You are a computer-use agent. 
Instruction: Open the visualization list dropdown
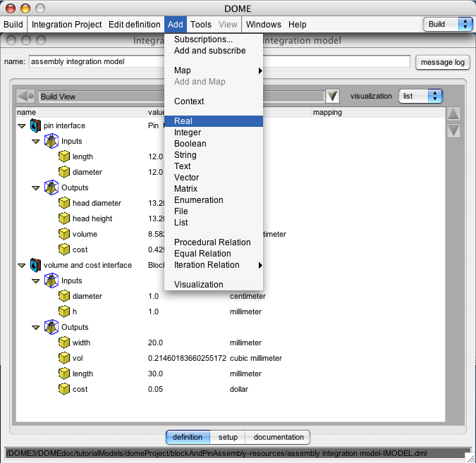(420, 96)
